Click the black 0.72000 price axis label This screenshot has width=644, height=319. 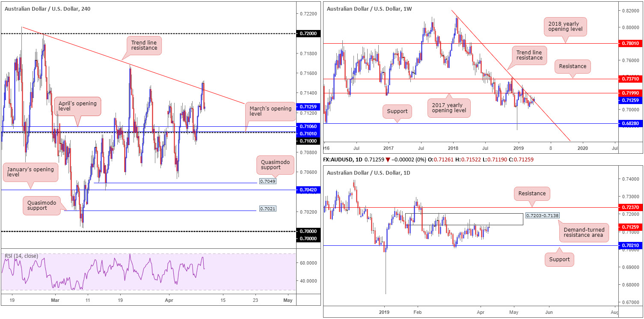[x=308, y=33]
